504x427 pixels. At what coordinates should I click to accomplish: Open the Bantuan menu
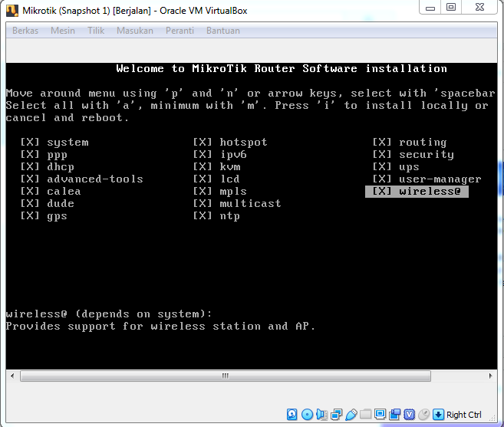click(223, 31)
